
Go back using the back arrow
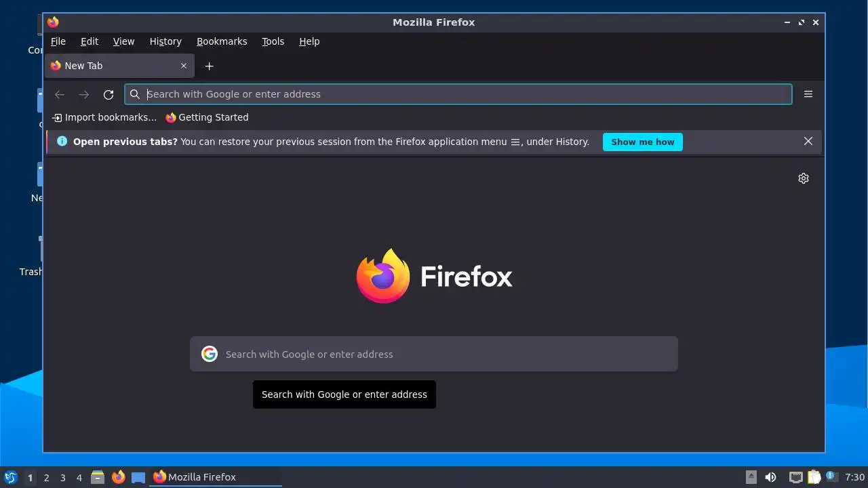(60, 94)
